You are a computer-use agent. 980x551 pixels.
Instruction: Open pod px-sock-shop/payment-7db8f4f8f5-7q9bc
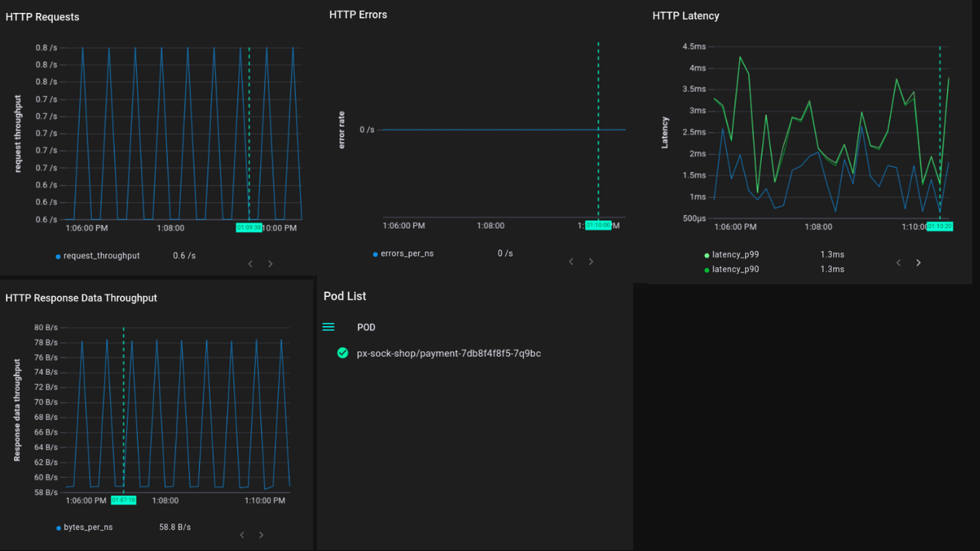[x=449, y=353]
